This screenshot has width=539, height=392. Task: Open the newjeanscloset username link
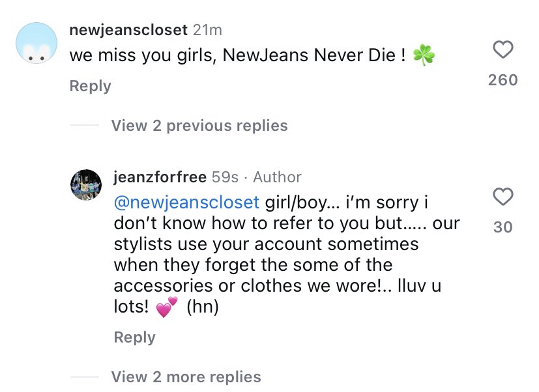click(128, 30)
